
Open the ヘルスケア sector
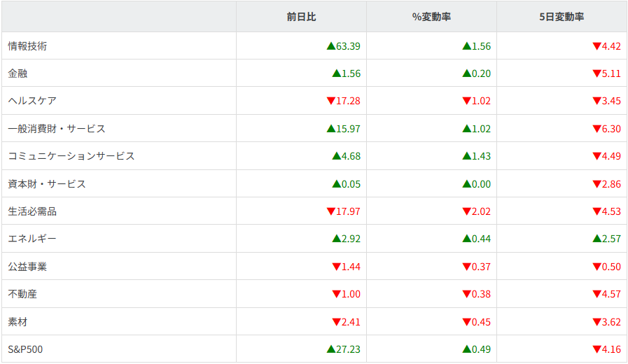32,101
